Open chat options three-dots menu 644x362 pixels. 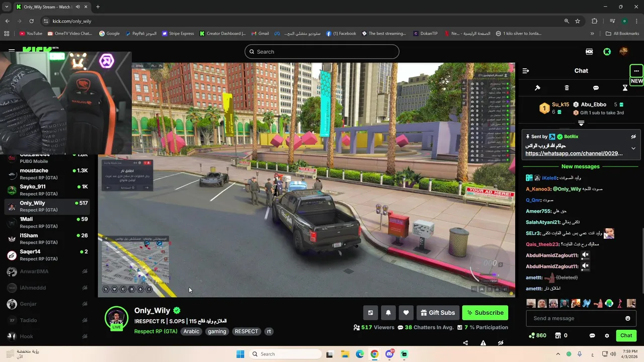pos(636,71)
